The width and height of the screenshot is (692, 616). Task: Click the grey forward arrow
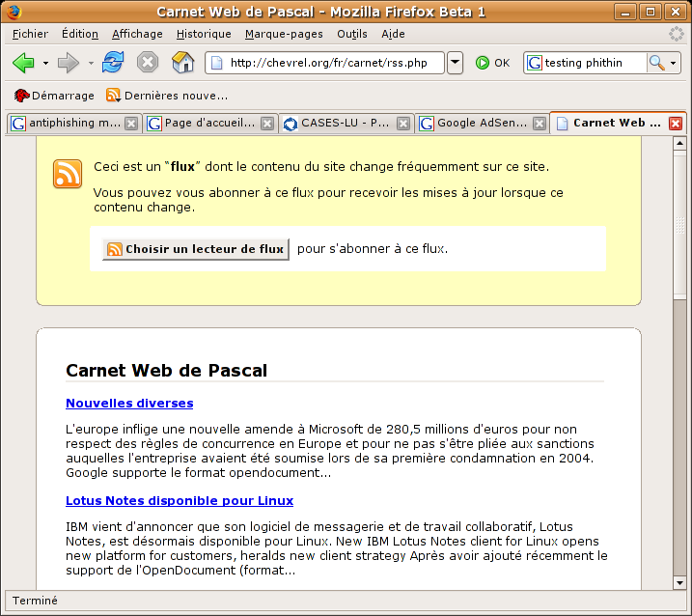click(69, 63)
